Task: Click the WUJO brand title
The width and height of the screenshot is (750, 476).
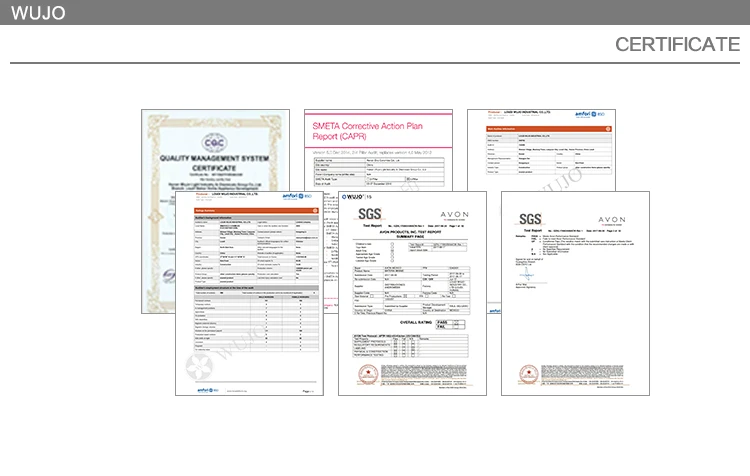Action: click(38, 13)
